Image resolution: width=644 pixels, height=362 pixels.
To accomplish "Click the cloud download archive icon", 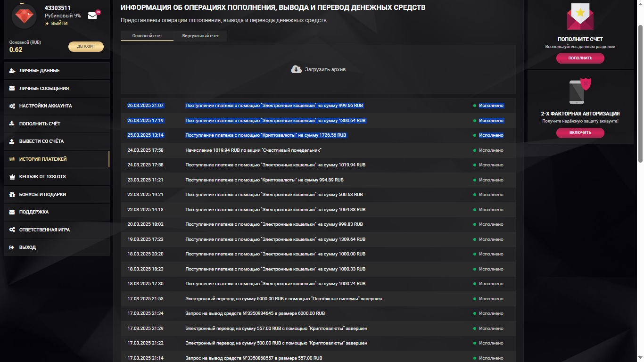I will (x=297, y=69).
